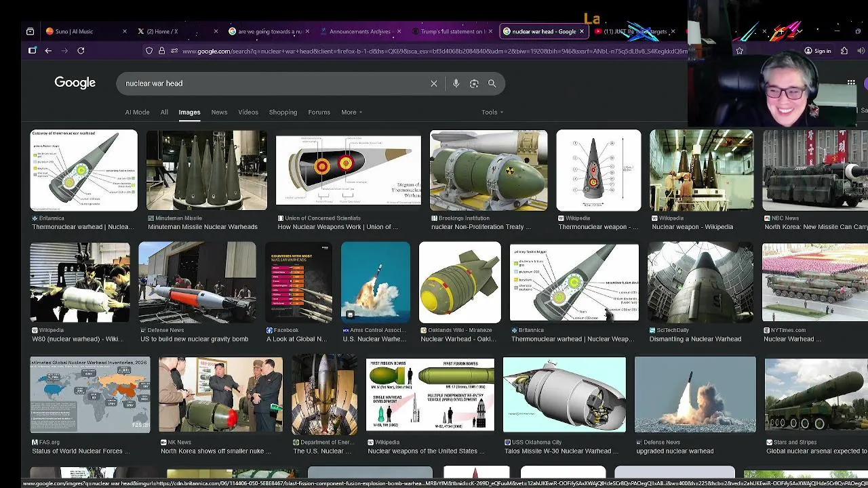This screenshot has height=488, width=868.
Task: Open Firefox sidebar toggle icon
Action: tap(32, 51)
